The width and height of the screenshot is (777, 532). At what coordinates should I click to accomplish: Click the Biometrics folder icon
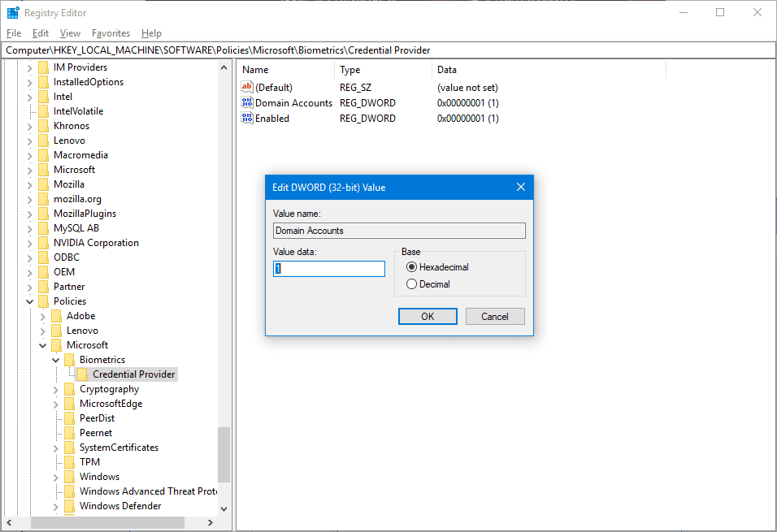click(x=70, y=360)
